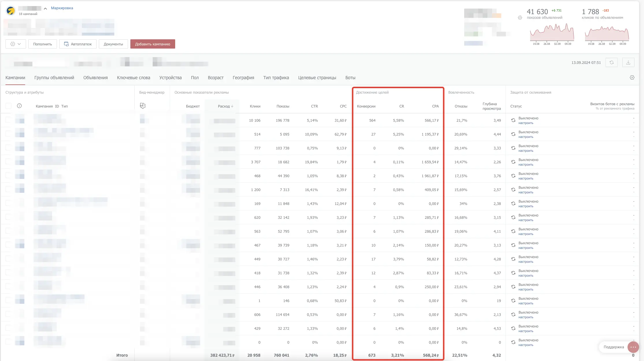Open the Устройства tab
The height and width of the screenshot is (361, 644).
pos(171,78)
